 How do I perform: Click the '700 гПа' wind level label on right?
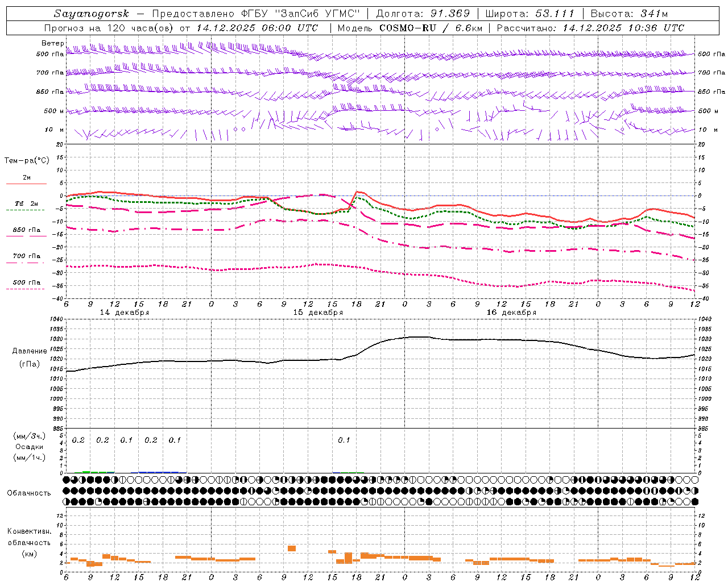(712, 73)
